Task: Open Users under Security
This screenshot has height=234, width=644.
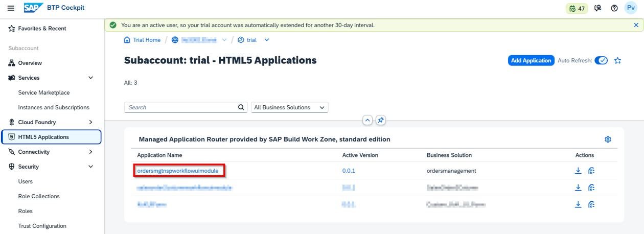Action: click(x=26, y=181)
